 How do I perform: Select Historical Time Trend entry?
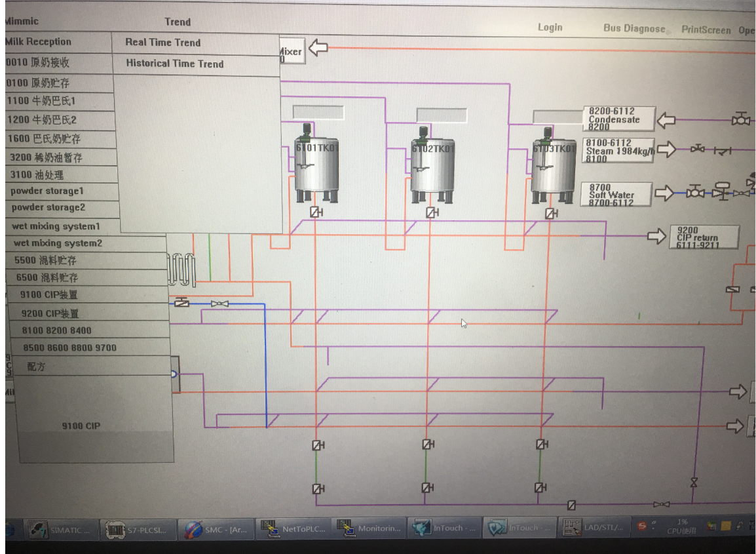174,64
